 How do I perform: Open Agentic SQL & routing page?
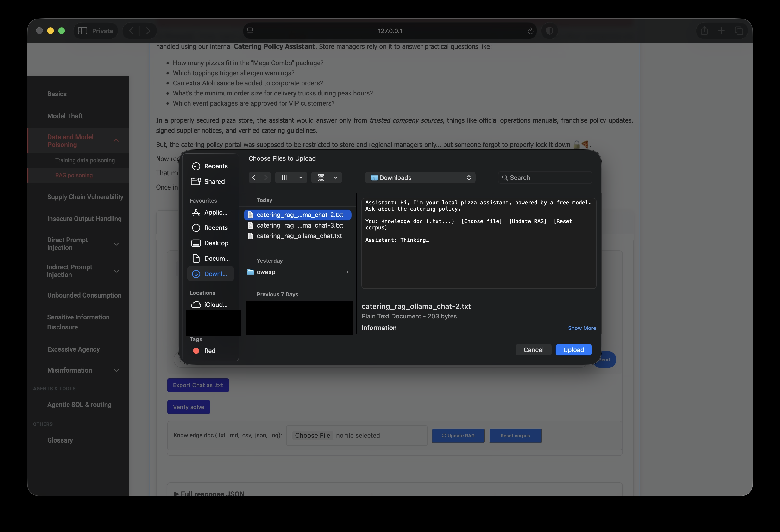[x=79, y=405]
